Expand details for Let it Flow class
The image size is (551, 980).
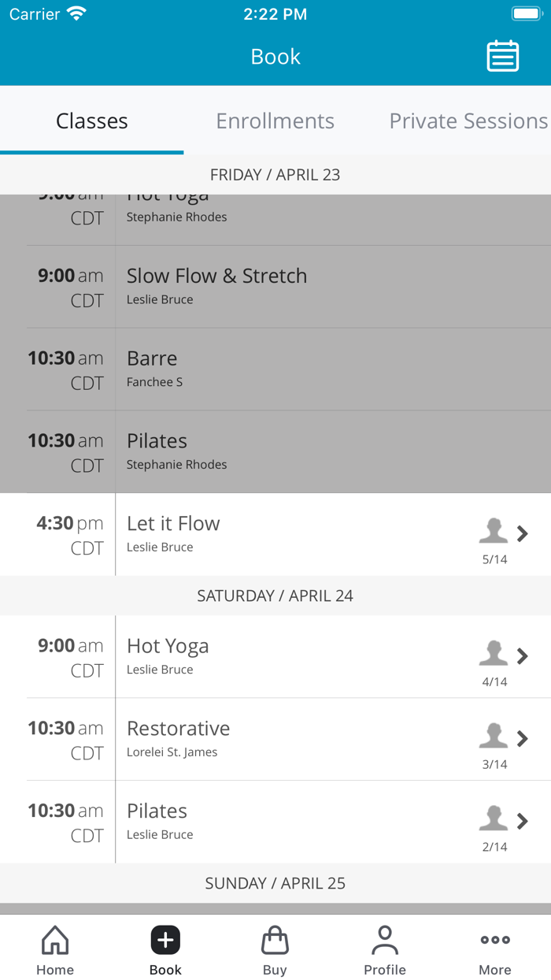522,534
